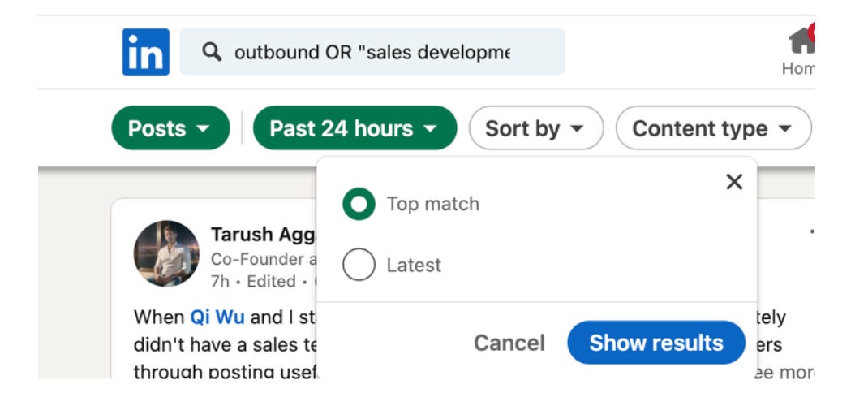The height and width of the screenshot is (406, 868).
Task: Select the Latest radio button
Action: pyautogui.click(x=359, y=264)
